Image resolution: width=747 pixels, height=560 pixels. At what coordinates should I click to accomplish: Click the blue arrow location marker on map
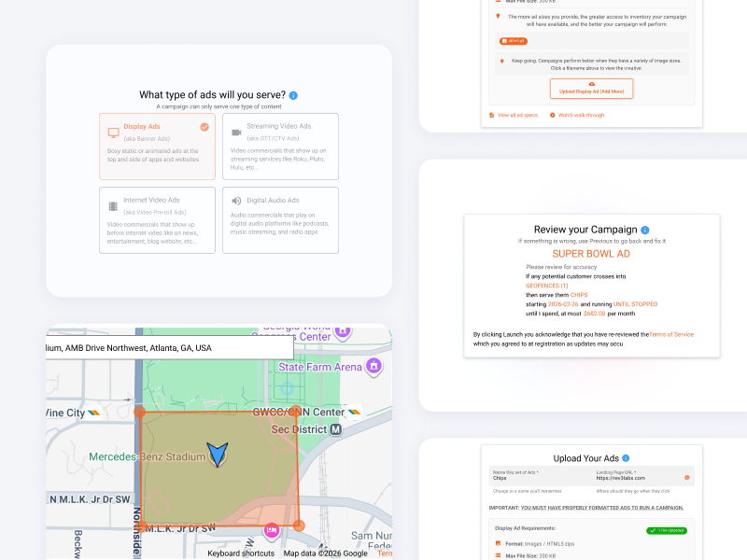tap(218, 454)
